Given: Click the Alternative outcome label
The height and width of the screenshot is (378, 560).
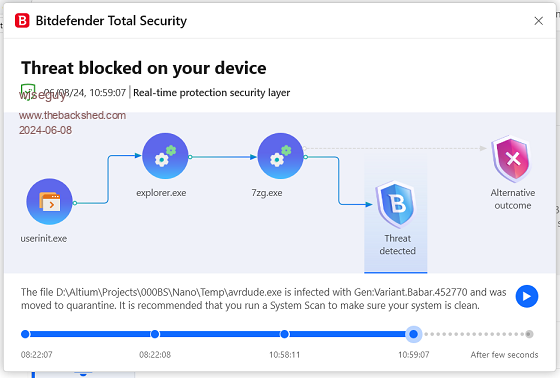Looking at the screenshot, I should coord(512,199).
